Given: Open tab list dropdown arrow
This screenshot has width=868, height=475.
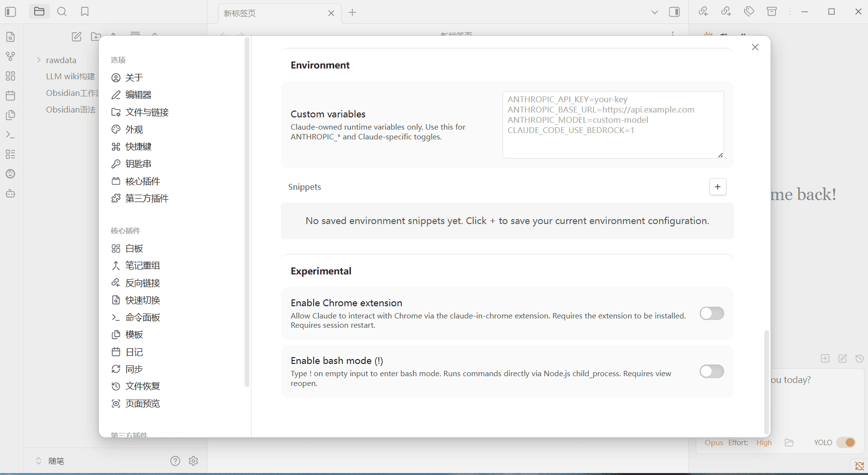Looking at the screenshot, I should (x=655, y=12).
